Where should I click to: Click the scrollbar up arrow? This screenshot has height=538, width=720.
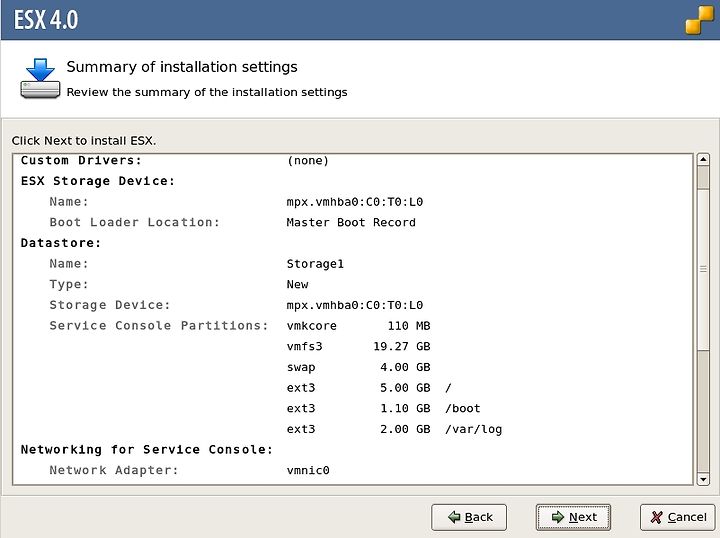point(703,160)
